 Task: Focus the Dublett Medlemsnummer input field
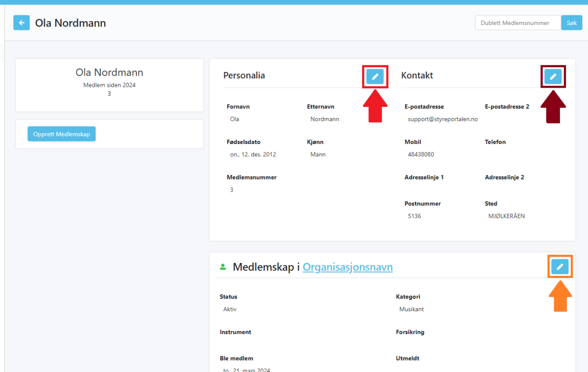coord(517,23)
